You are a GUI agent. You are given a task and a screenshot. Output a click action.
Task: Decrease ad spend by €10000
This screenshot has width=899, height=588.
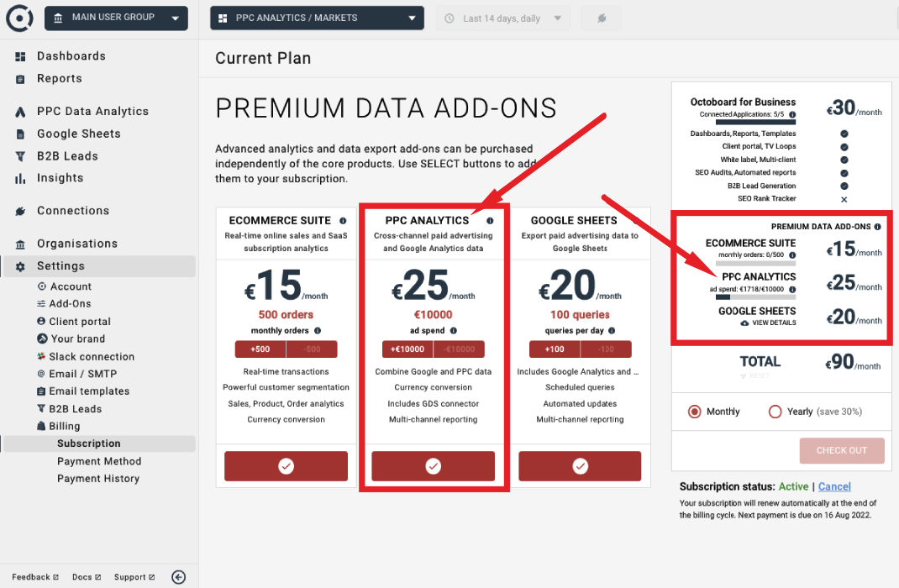point(460,349)
